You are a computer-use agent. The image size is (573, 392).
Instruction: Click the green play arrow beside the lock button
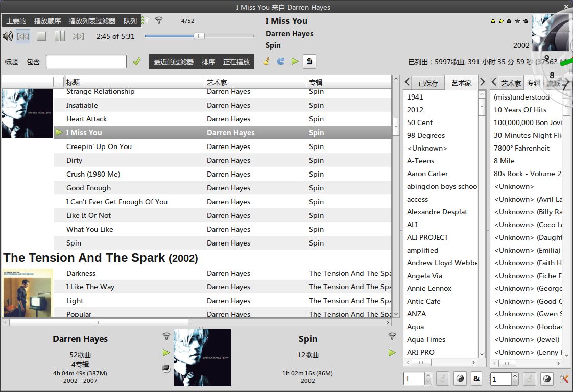[295, 61]
